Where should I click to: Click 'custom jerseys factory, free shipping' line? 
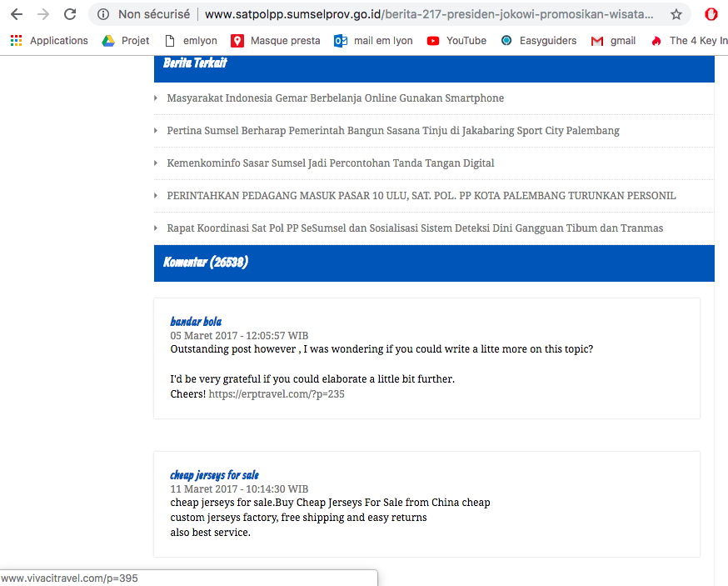[298, 518]
